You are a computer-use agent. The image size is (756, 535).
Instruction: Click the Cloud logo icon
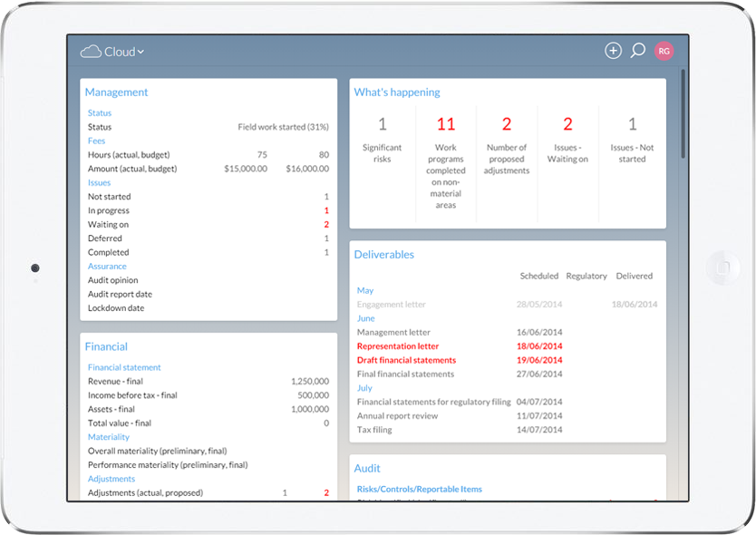(x=90, y=52)
